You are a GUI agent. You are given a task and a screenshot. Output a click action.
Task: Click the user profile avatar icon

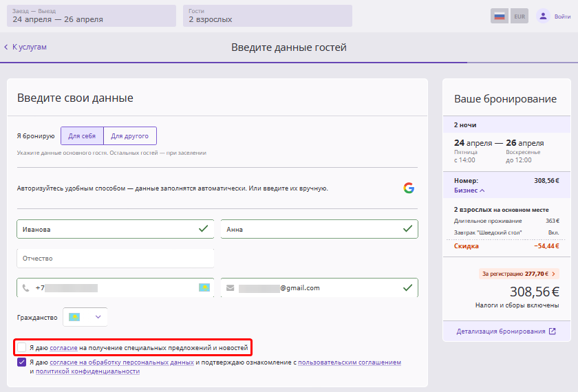(x=544, y=16)
